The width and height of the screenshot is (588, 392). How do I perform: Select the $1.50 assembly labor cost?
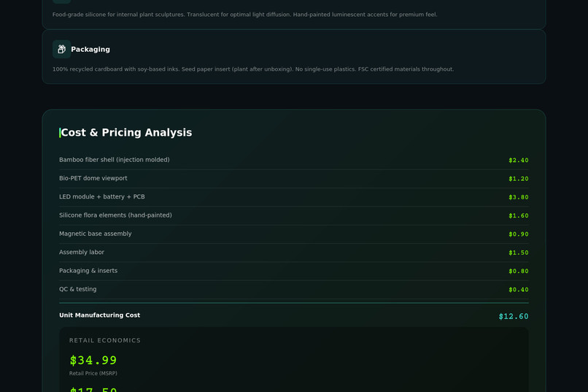[518, 253]
